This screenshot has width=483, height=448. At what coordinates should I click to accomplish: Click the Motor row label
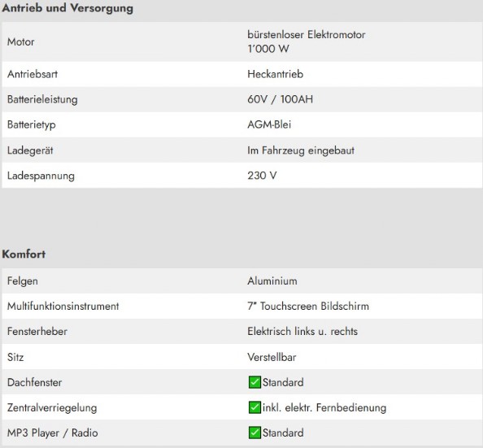pyautogui.click(x=20, y=42)
